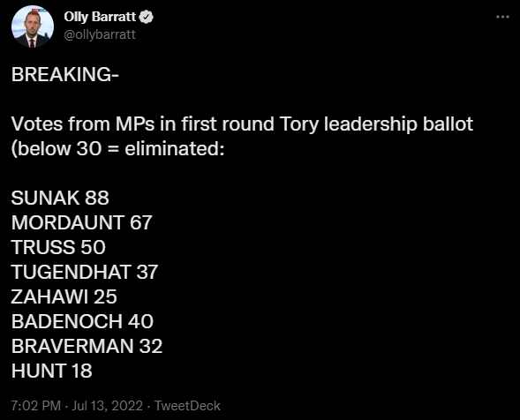Image resolution: width=520 pixels, height=420 pixels.
Task: Select the HUNT 18 result line
Action: (x=52, y=371)
